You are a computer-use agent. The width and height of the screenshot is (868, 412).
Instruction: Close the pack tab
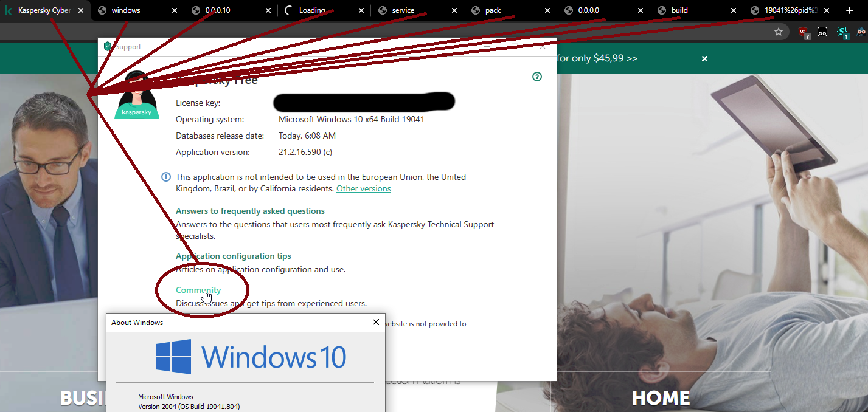(547, 10)
